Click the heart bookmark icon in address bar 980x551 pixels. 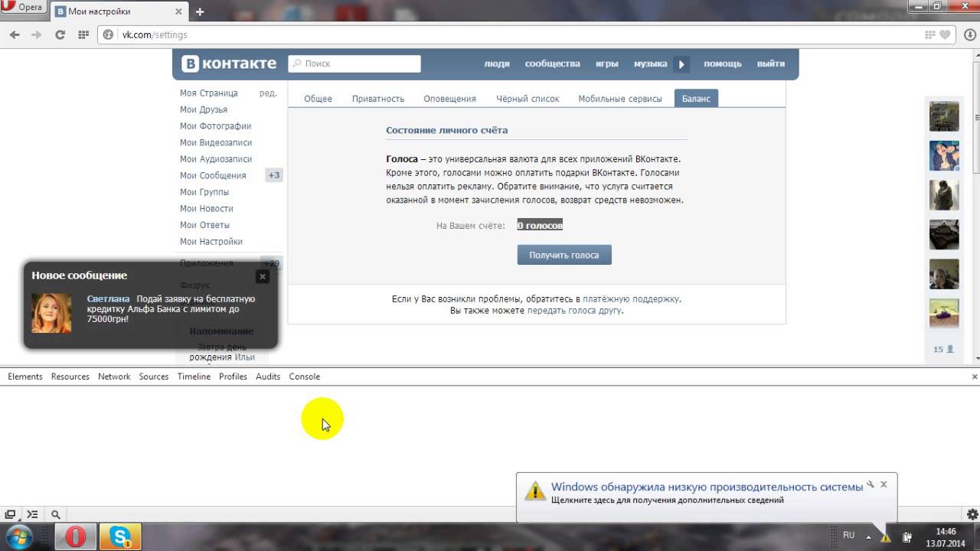[x=946, y=34]
